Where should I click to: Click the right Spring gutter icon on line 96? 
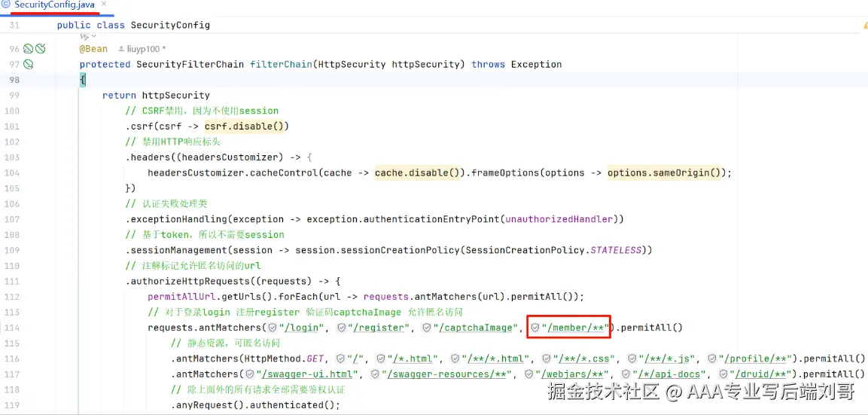point(41,49)
